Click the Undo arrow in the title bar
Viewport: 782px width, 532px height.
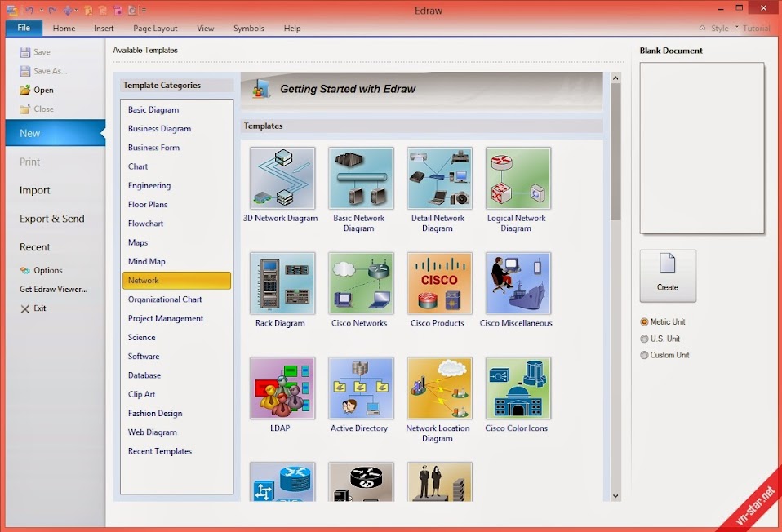point(29,10)
